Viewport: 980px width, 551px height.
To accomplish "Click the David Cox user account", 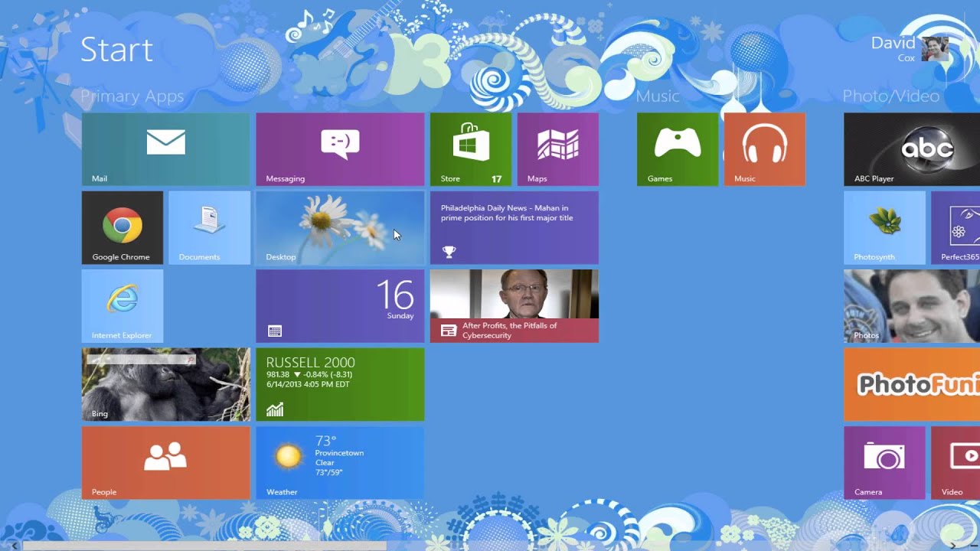I will click(910, 49).
